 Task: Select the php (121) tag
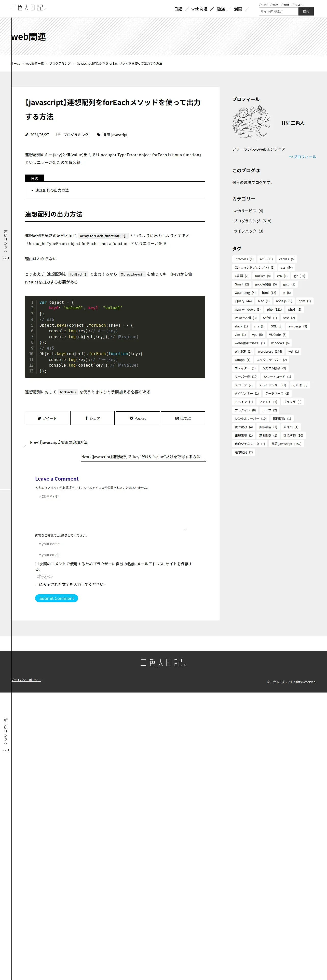click(275, 309)
